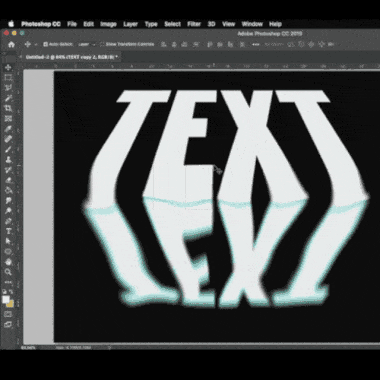
Task: Toggle Show Transform Controls checkbox
Action: 102,44
